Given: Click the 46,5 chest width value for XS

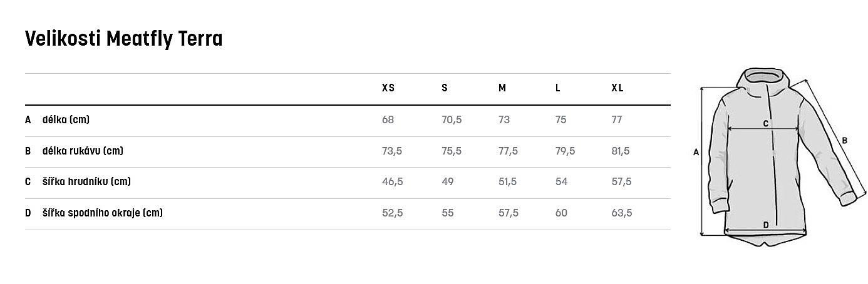Looking at the screenshot, I should point(392,182).
